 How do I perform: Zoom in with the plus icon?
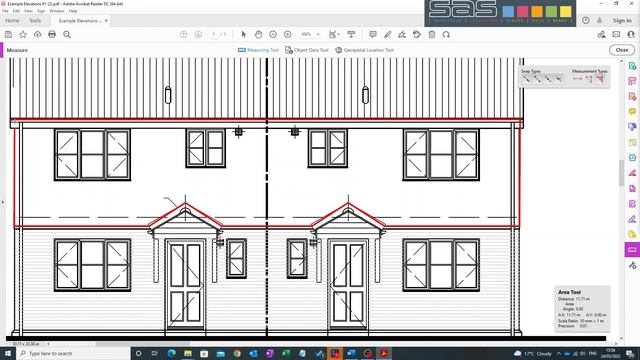coord(288,35)
